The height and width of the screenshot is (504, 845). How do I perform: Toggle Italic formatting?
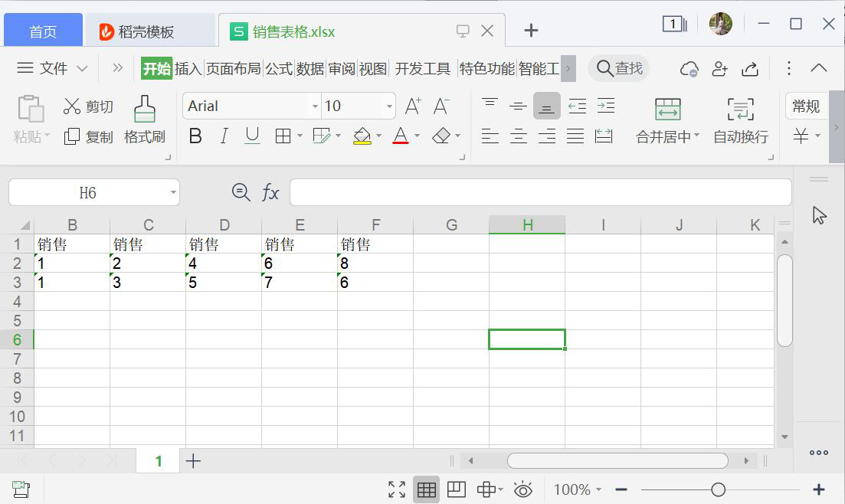point(224,136)
